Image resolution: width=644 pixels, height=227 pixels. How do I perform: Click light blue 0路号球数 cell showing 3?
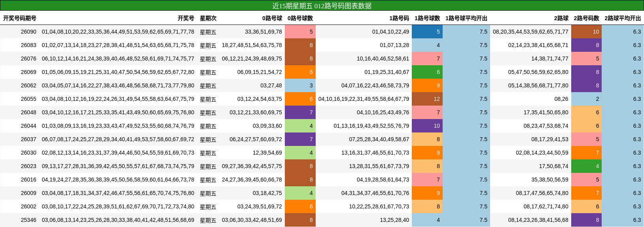(300, 85)
